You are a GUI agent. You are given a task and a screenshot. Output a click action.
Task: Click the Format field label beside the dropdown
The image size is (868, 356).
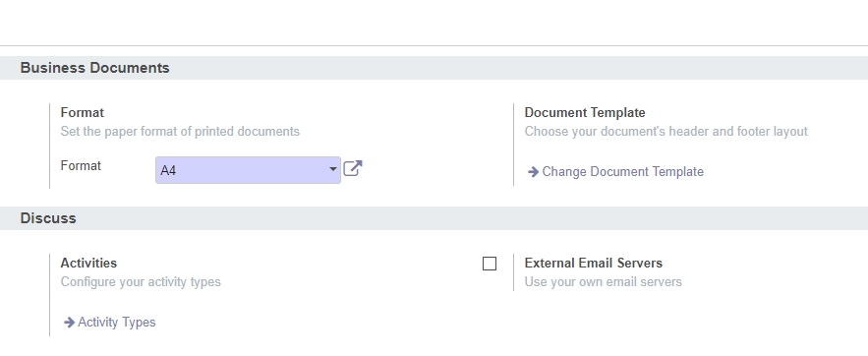(x=81, y=165)
